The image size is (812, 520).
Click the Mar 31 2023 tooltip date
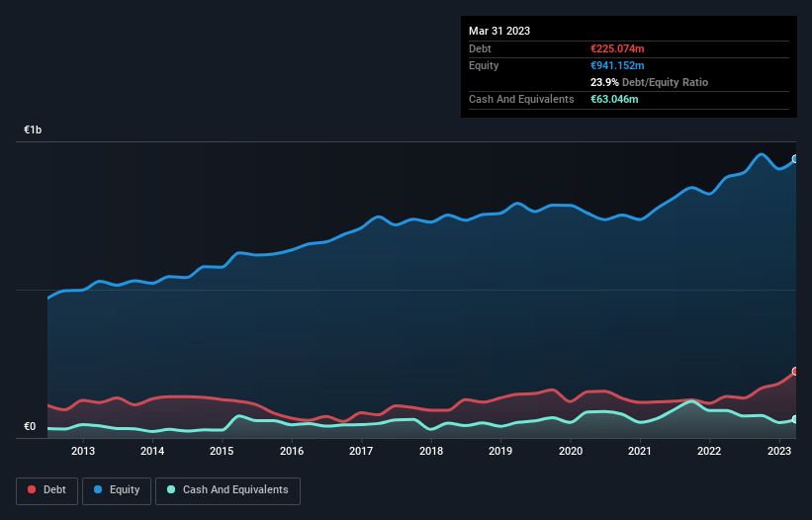click(499, 31)
